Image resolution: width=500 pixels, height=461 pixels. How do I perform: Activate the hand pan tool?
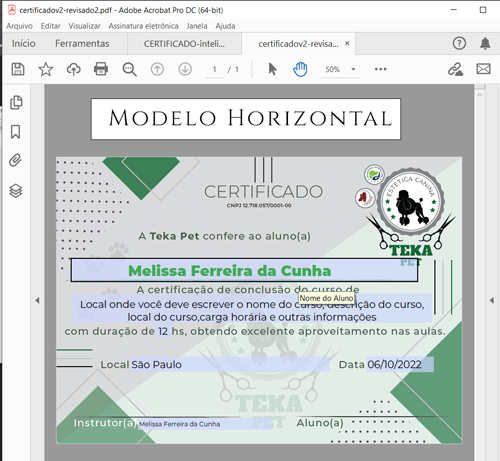click(300, 69)
